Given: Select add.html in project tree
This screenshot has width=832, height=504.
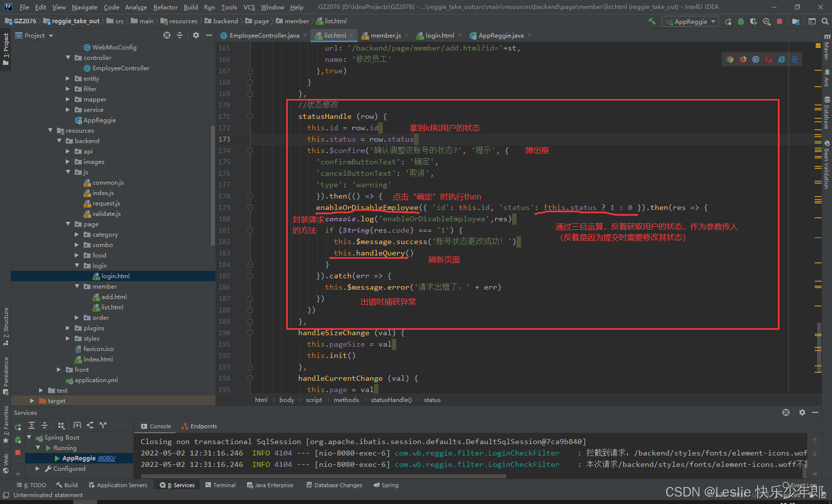Looking at the screenshot, I should tap(114, 297).
